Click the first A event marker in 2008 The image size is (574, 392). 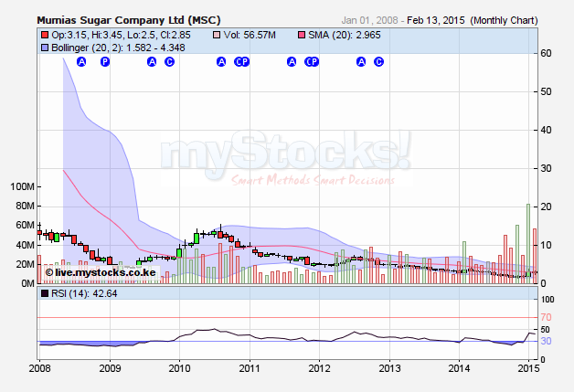click(81, 61)
